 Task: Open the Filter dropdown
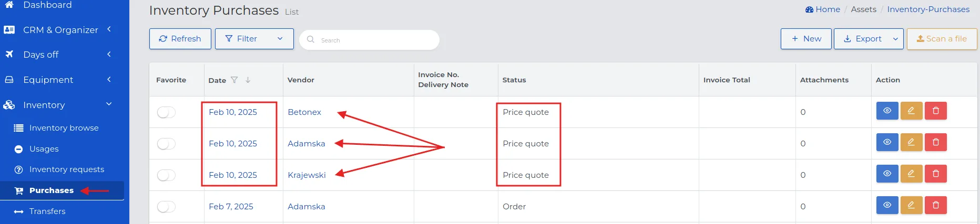point(254,39)
